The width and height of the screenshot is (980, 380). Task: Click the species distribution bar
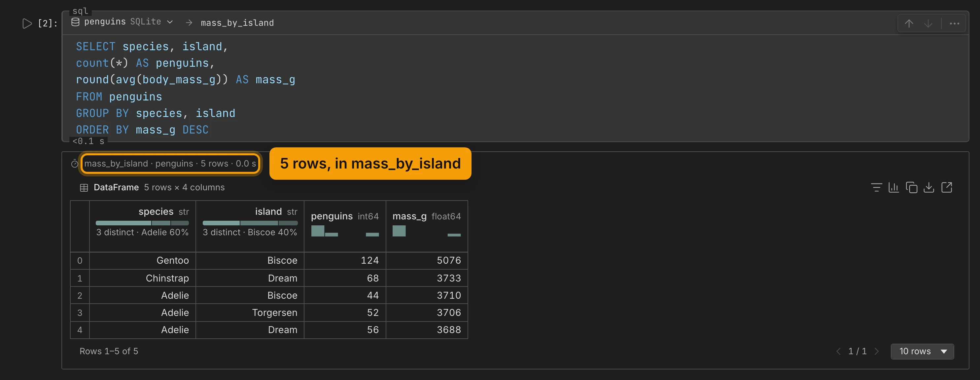(142, 223)
